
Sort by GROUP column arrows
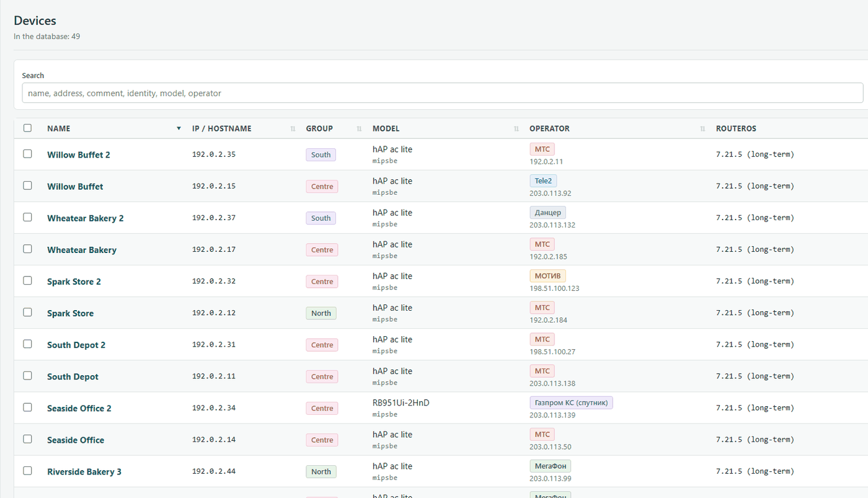click(359, 128)
